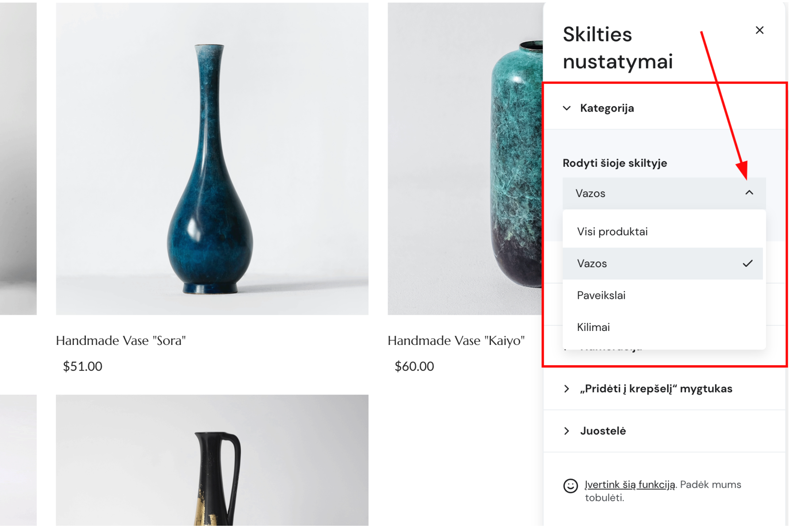
Task: Open the Handmade Vase "Sora" product image
Action: coord(212,159)
